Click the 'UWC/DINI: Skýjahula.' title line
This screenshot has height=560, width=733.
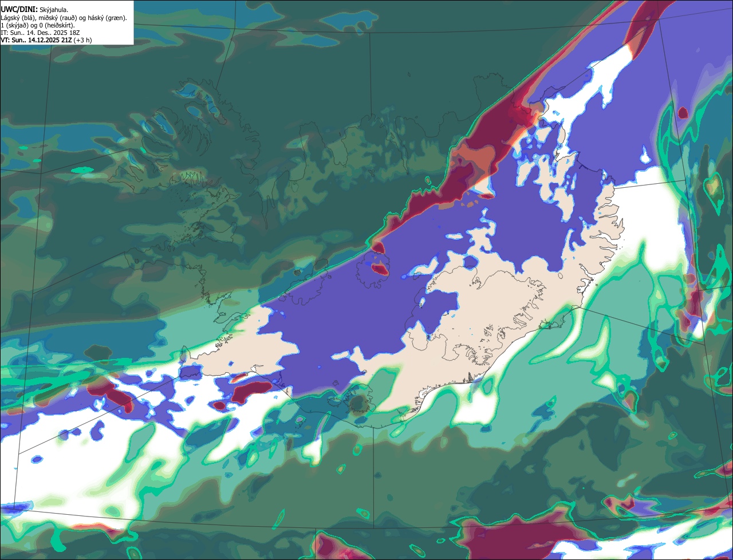pyautogui.click(x=34, y=9)
